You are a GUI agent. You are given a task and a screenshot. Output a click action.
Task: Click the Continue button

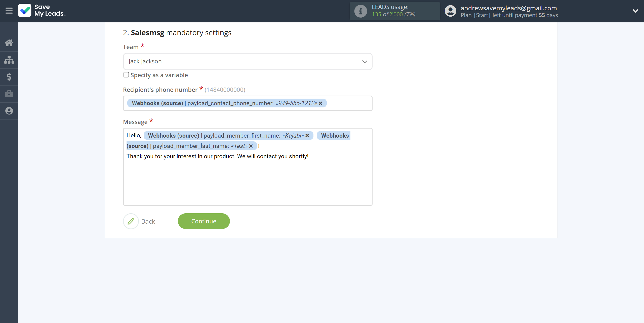[204, 221]
